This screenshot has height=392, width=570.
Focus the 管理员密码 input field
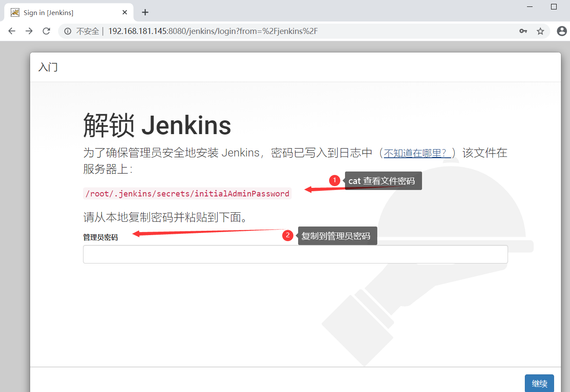[x=295, y=254]
